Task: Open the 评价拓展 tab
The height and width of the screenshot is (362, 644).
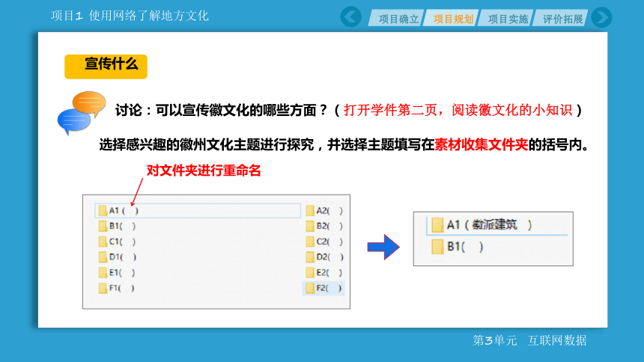Action: pos(561,19)
